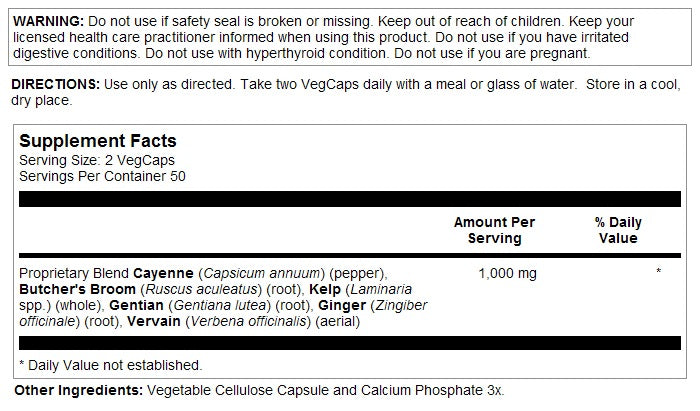Click the 'Amount Per Serving' column header

tap(494, 230)
